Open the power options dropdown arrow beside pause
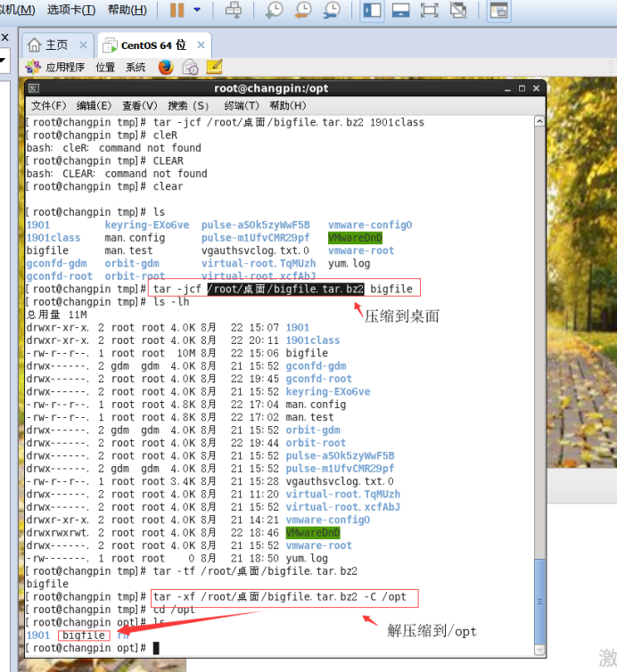Screen dimensions: 617x672 (x=197, y=10)
